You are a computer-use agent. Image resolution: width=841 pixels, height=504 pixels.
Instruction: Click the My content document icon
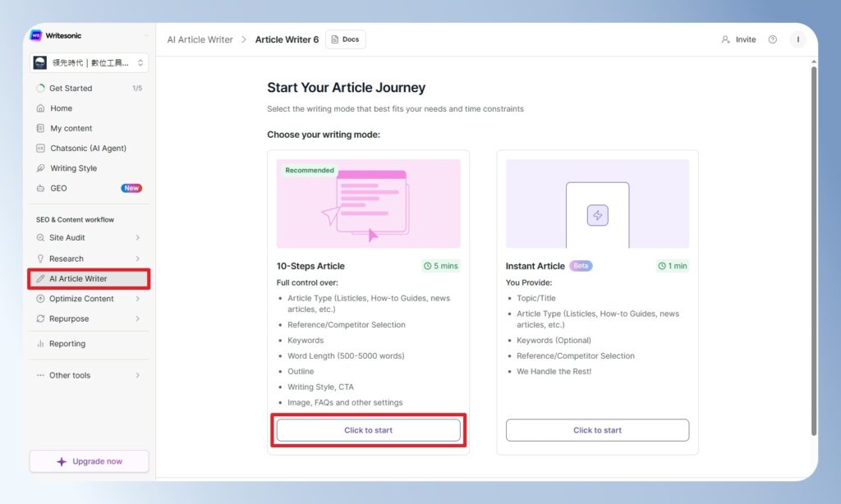point(40,128)
